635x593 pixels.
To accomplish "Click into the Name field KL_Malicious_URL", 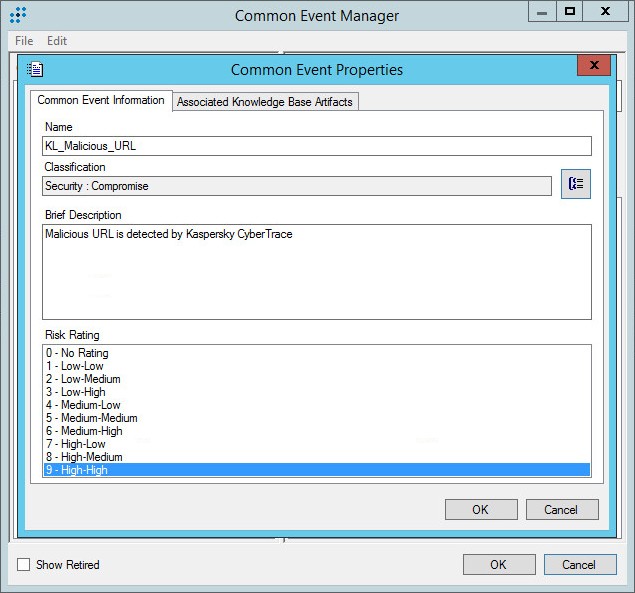I will click(316, 146).
